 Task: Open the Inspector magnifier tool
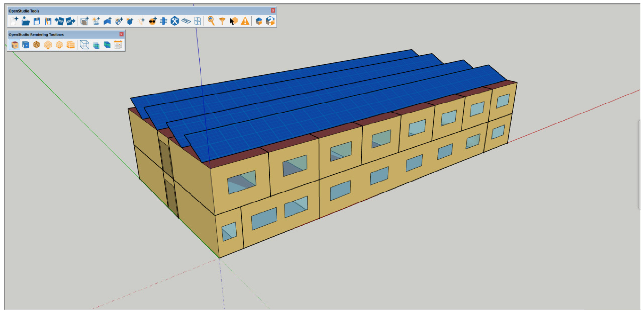tap(211, 21)
